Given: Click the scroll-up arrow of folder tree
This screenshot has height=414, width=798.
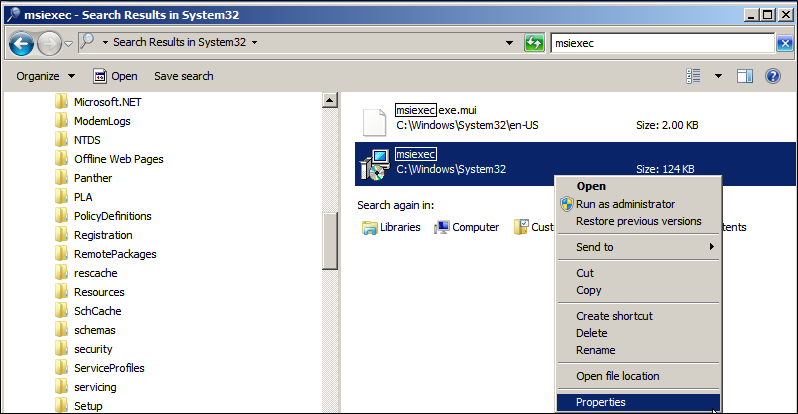Looking at the screenshot, I should (x=330, y=100).
